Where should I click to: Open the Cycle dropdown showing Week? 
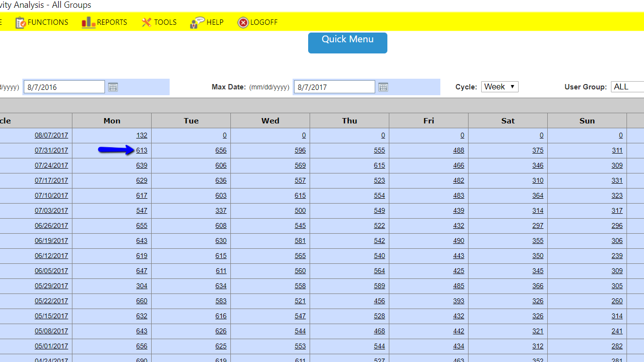click(x=500, y=86)
